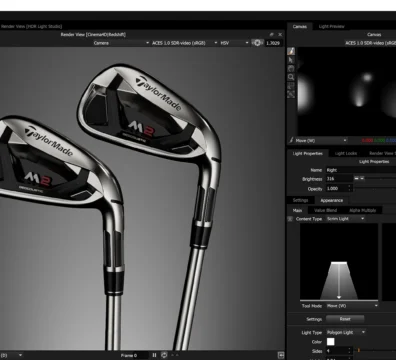This screenshot has height=360, width=396.
Task: Expand the Content Type Scrim Light dropdown
Action: coord(345,219)
